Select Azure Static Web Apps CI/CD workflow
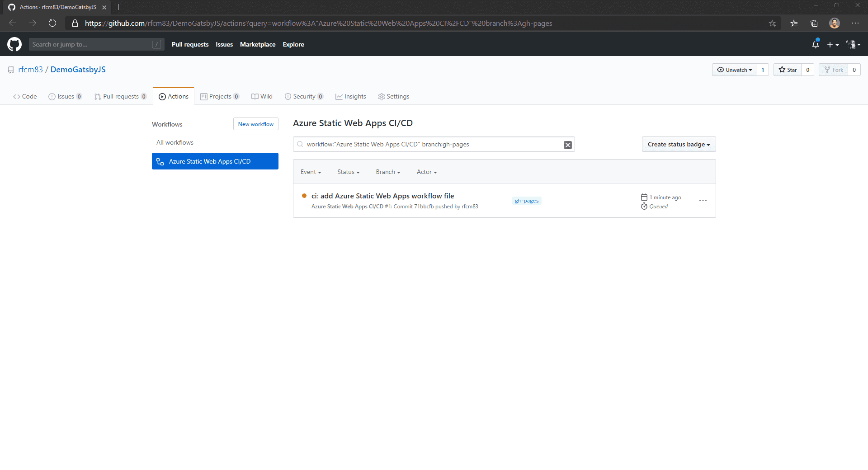Screen dimensions: 868x470 215,161
